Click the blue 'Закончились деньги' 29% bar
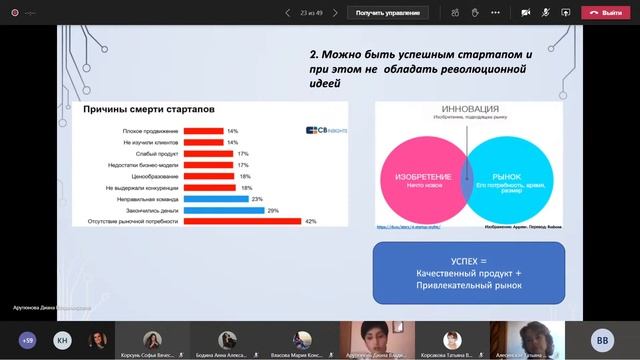Screen dimensions: 640x360 point(224,211)
